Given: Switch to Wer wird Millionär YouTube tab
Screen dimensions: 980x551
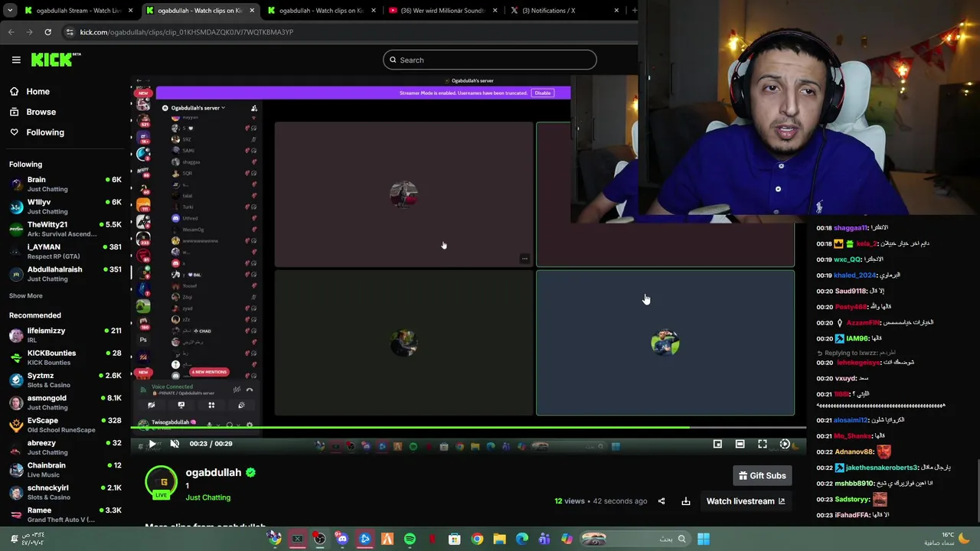Looking at the screenshot, I should [443, 11].
